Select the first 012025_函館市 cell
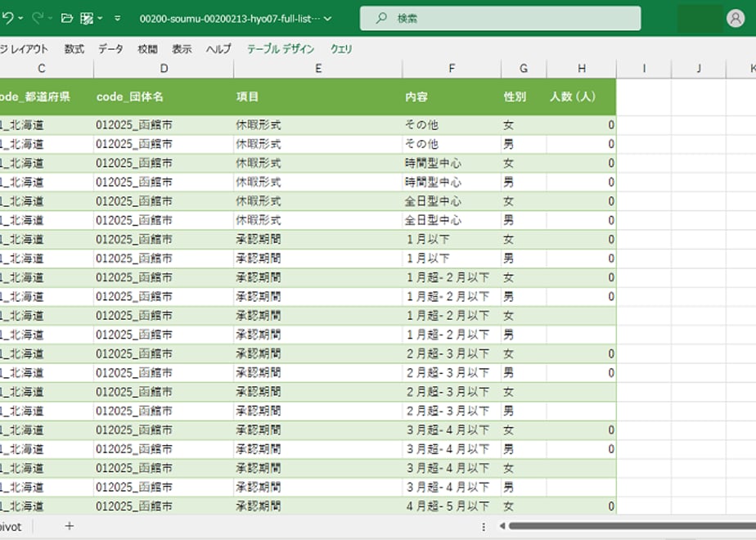Viewport: 756px width, 540px height. pyautogui.click(x=164, y=125)
